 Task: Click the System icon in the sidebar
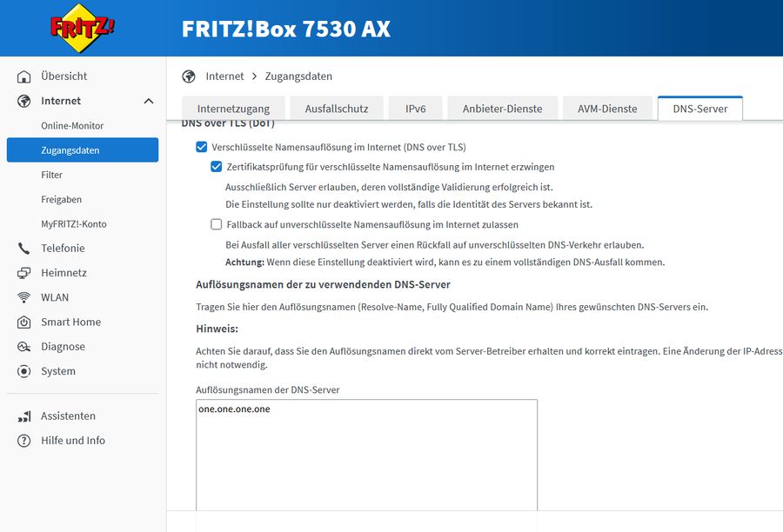point(24,371)
